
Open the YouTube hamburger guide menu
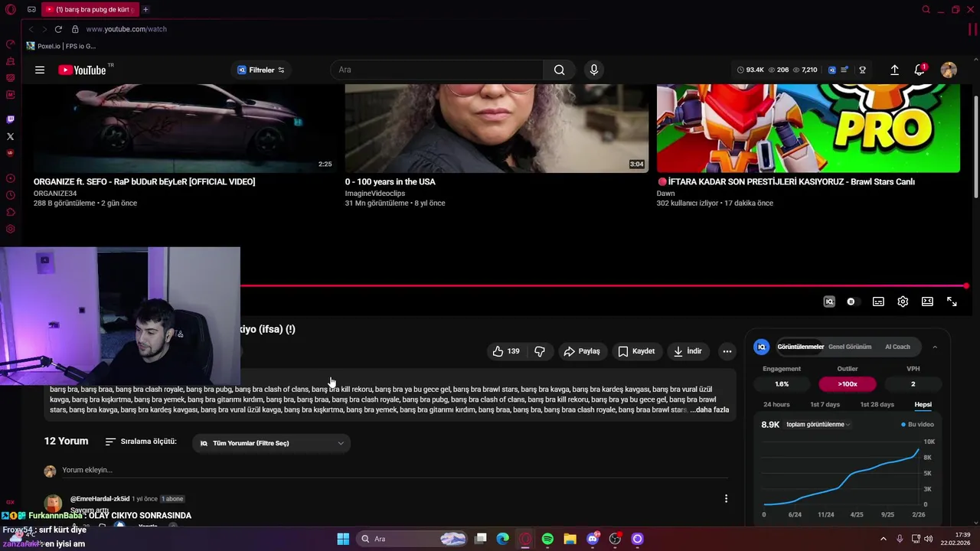40,70
